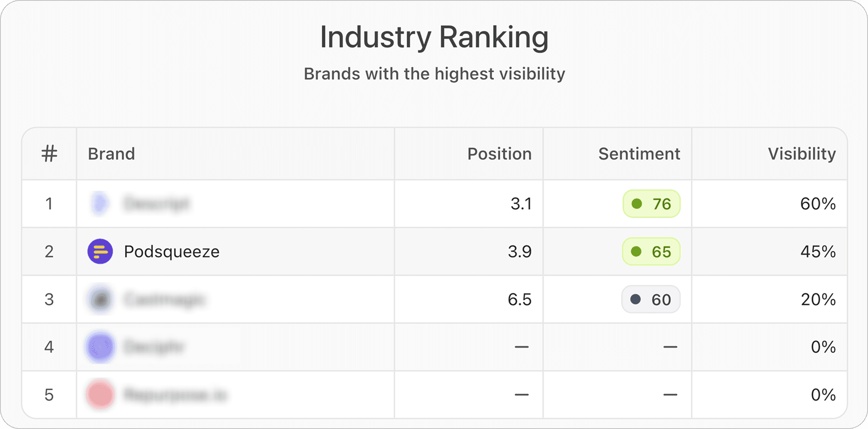
Task: Sort by the Sentiment column header
Action: (x=639, y=153)
